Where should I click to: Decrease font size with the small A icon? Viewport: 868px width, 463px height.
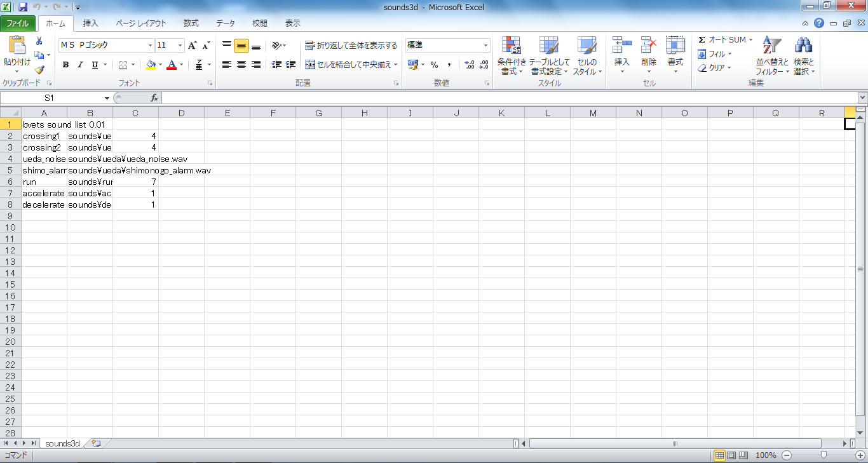click(x=206, y=45)
